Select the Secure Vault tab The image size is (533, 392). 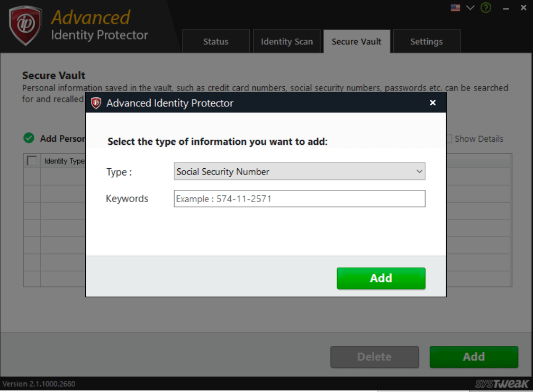(356, 41)
